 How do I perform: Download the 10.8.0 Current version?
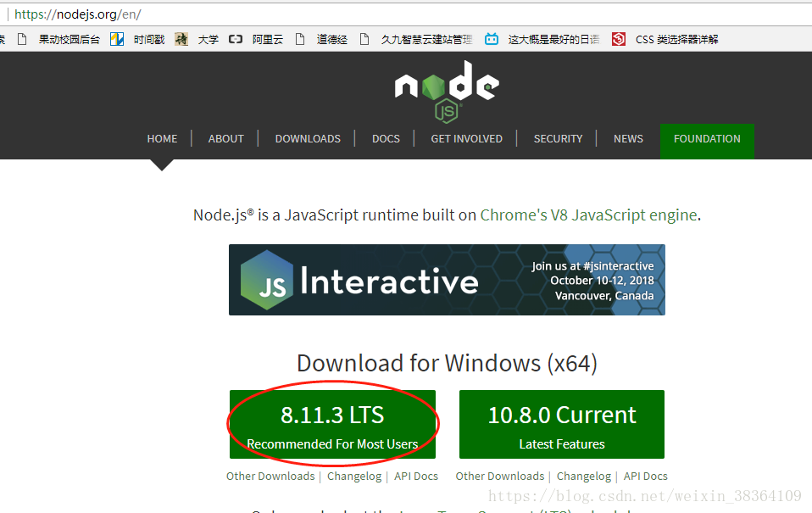pyautogui.click(x=562, y=424)
